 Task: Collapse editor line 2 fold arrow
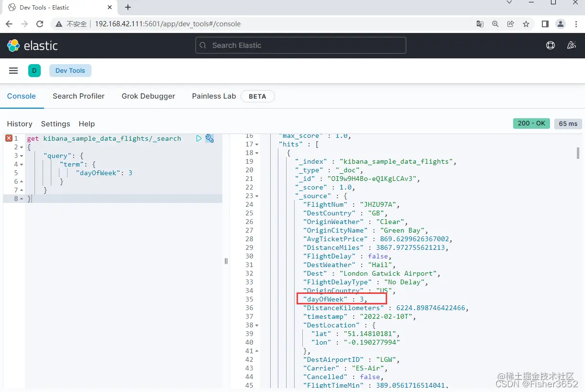(x=22, y=147)
